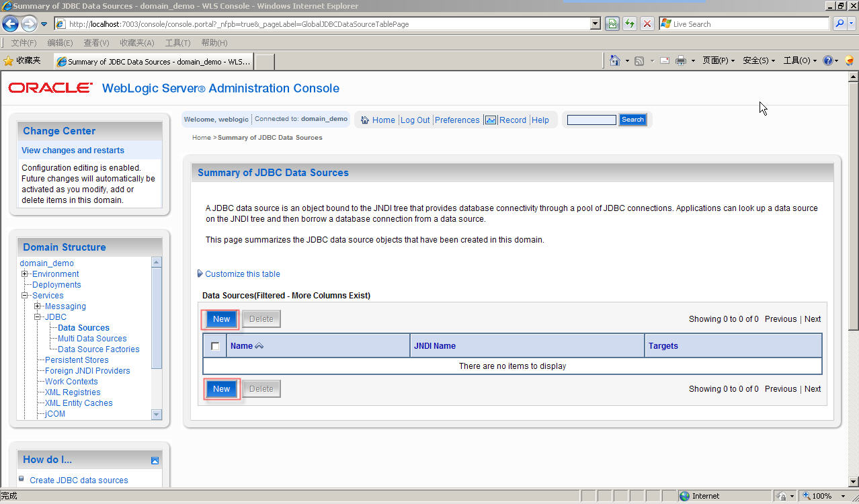859x504 pixels.
Task: Click Home in the breadcrumb trail
Action: pyautogui.click(x=202, y=138)
